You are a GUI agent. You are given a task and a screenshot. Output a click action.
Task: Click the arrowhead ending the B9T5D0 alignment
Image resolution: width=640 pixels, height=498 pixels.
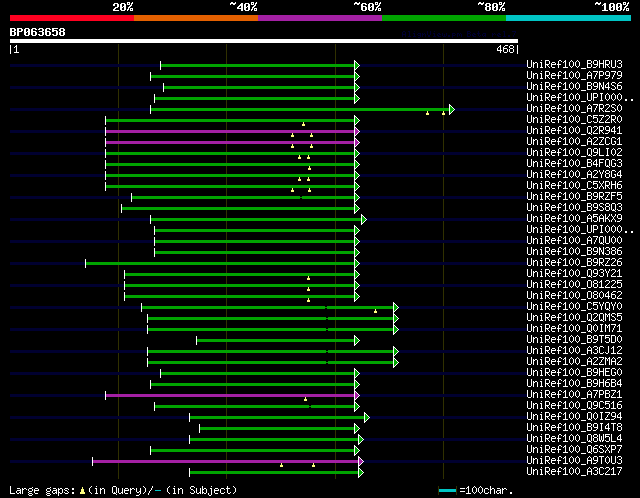pos(357,340)
